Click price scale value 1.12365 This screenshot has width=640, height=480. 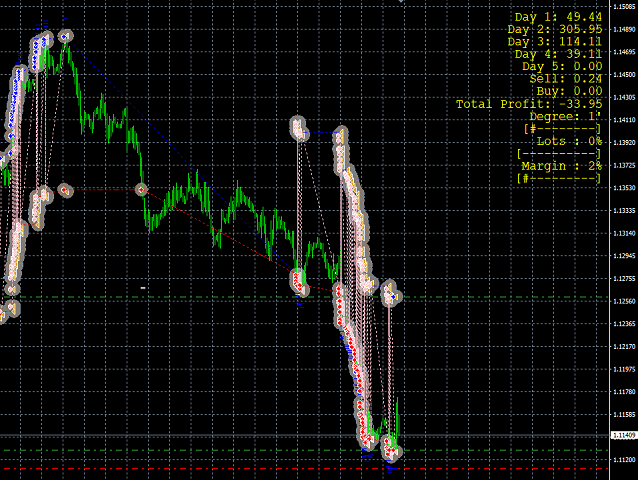[x=624, y=324]
